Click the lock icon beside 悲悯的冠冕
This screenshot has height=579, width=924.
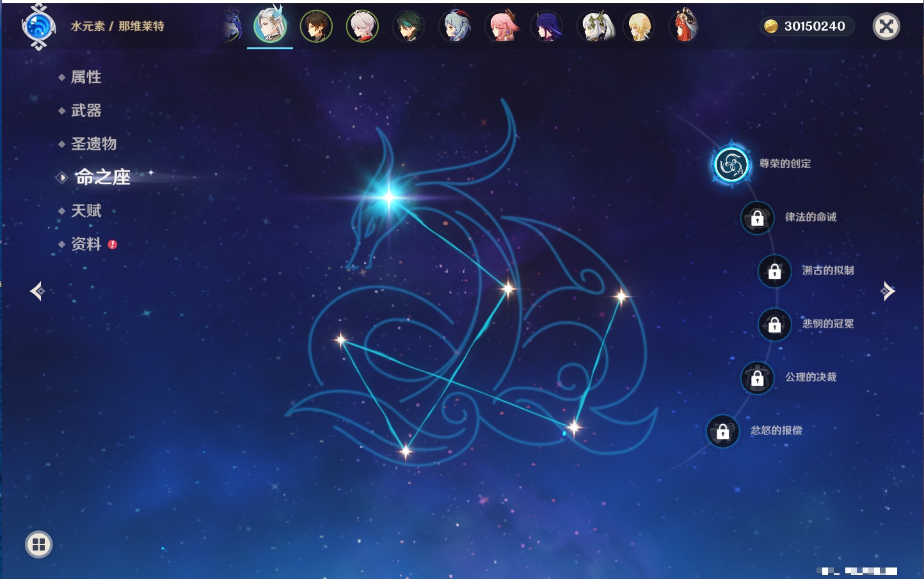(775, 324)
